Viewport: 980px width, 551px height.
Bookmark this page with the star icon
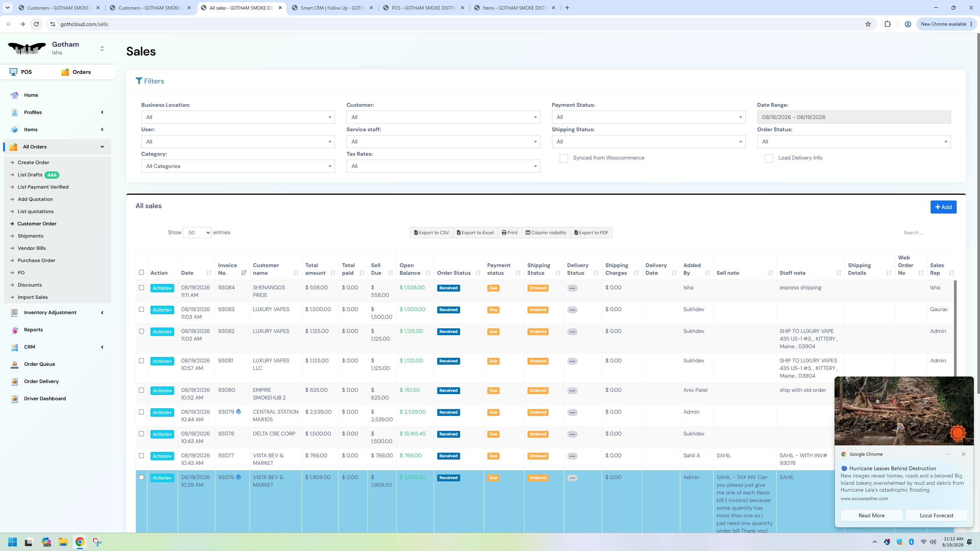868,24
